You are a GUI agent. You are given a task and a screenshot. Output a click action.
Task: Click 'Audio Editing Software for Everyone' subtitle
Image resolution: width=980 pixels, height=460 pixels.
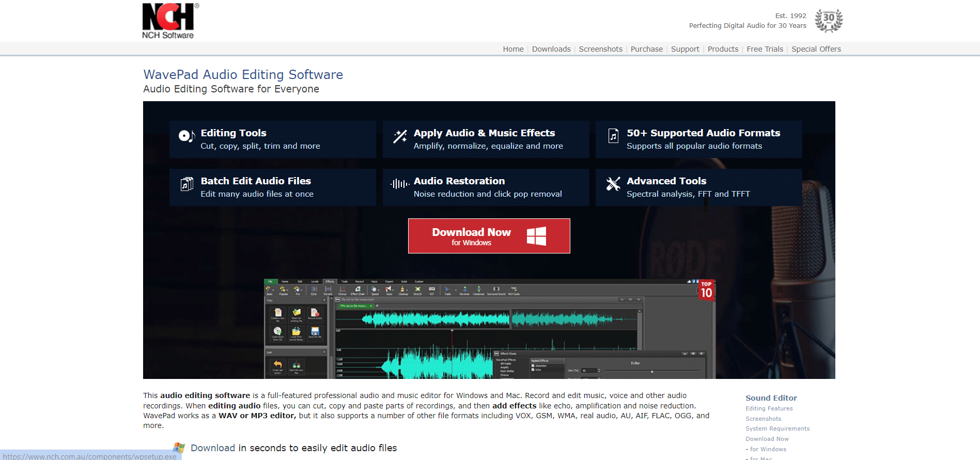coord(231,89)
